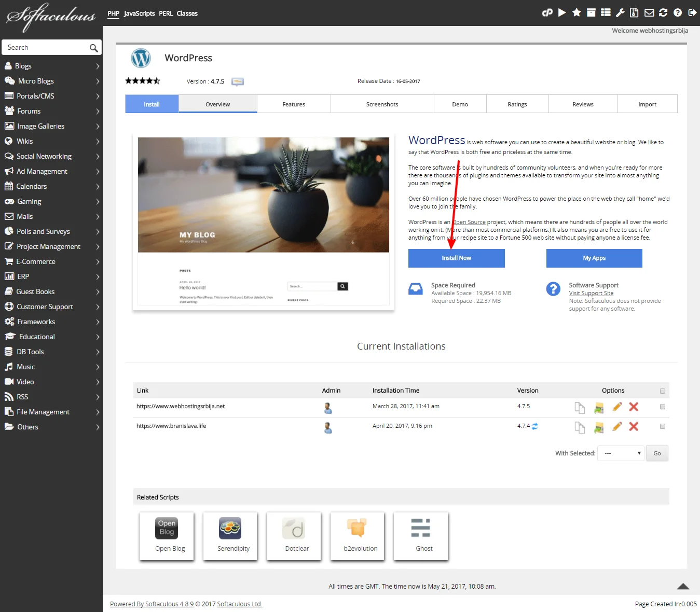Click the Software Support question icon
The image size is (700, 612).
[x=553, y=288]
